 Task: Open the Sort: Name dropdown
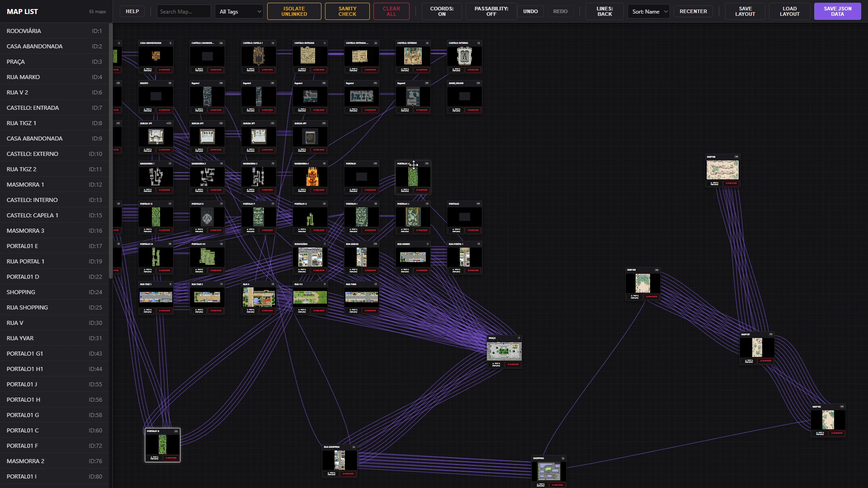649,11
